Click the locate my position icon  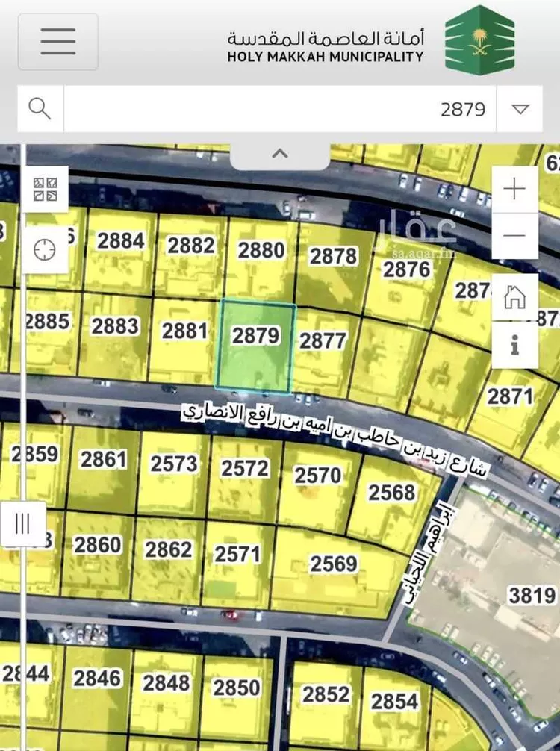point(45,250)
